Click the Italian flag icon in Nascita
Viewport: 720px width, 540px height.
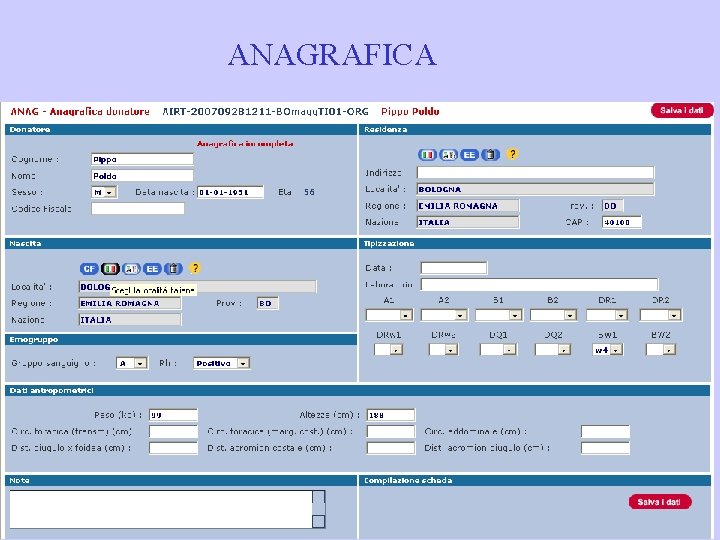(110, 269)
